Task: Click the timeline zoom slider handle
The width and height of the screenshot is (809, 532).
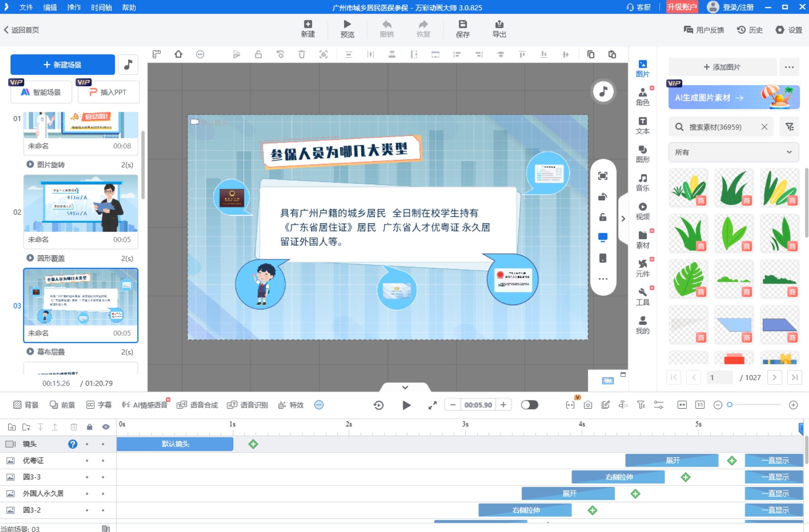Action: tap(730, 405)
